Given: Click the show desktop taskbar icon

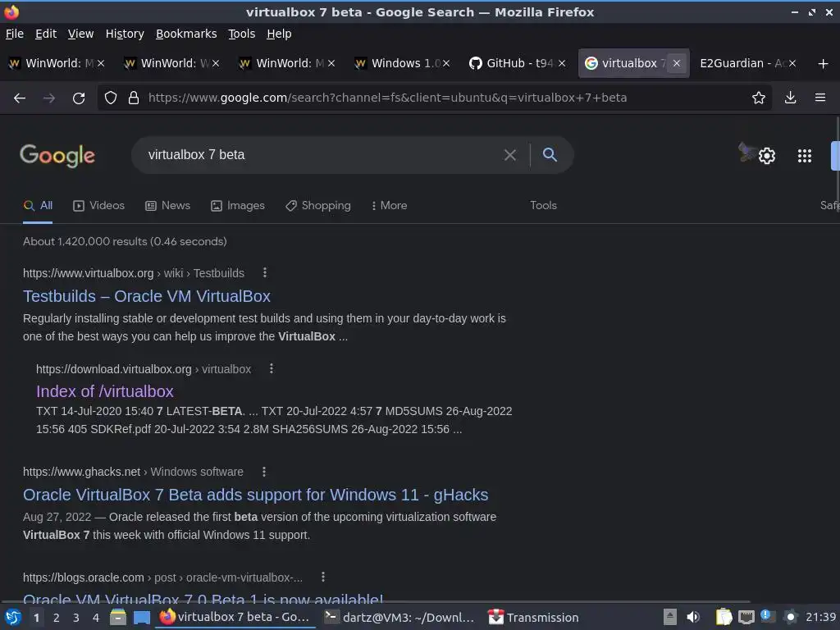Looking at the screenshot, I should 141,618.
